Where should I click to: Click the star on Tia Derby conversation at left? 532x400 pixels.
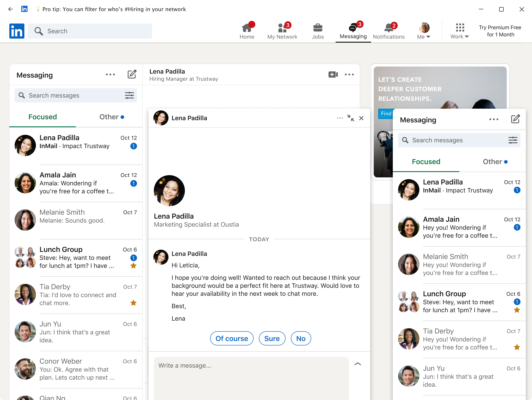133,303
